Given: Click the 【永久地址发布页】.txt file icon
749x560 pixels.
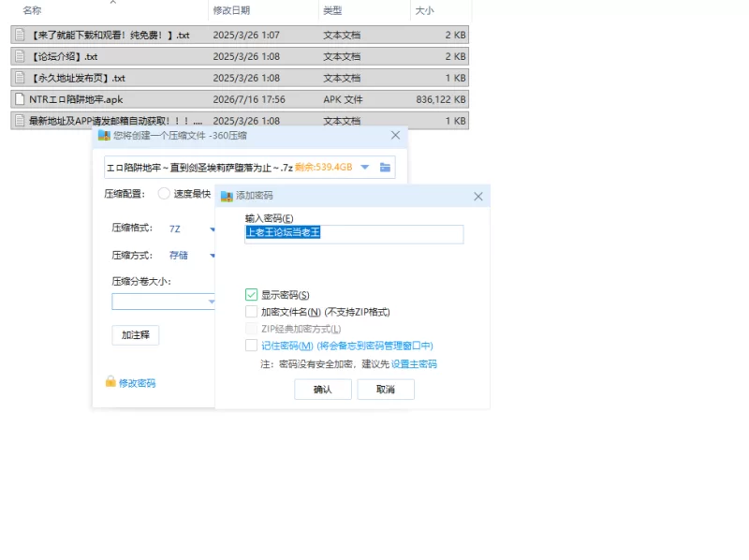Looking at the screenshot, I should pyautogui.click(x=20, y=78).
